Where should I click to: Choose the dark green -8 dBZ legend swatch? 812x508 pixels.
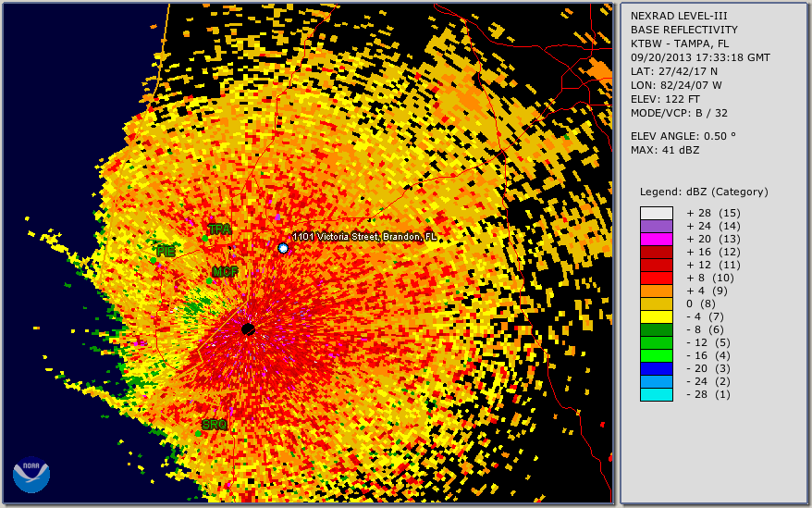(656, 329)
